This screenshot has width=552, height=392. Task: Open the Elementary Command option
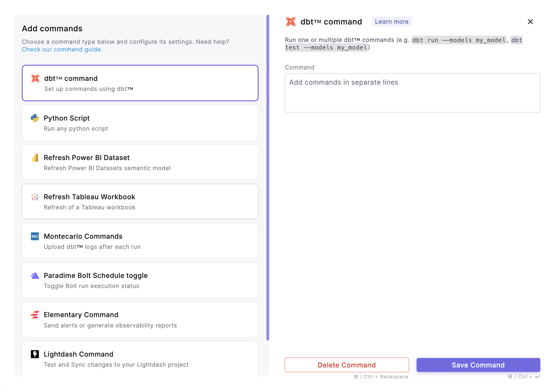click(140, 320)
